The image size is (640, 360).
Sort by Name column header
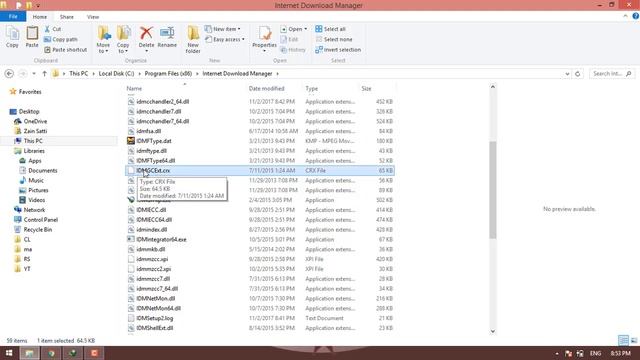coord(134,88)
